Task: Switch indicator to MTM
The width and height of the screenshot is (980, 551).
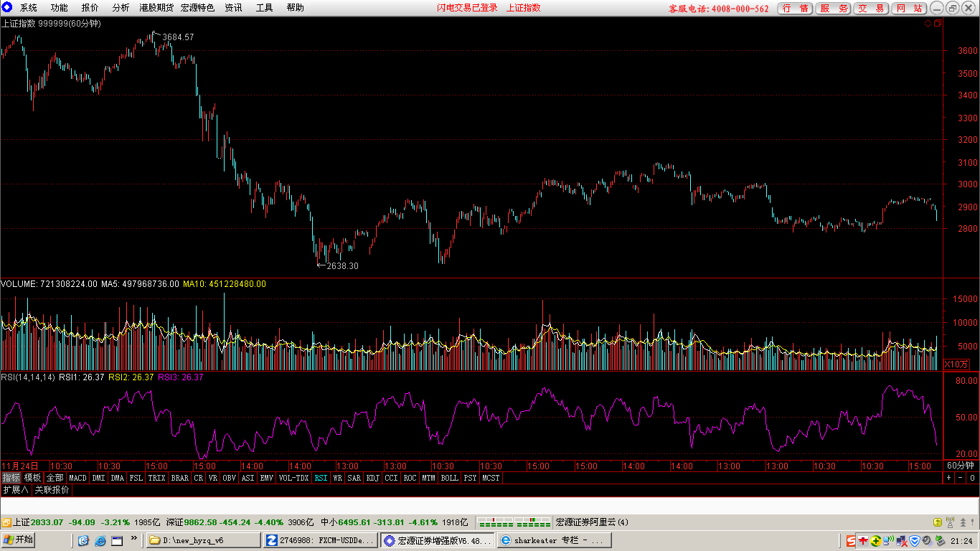Action: (x=429, y=478)
